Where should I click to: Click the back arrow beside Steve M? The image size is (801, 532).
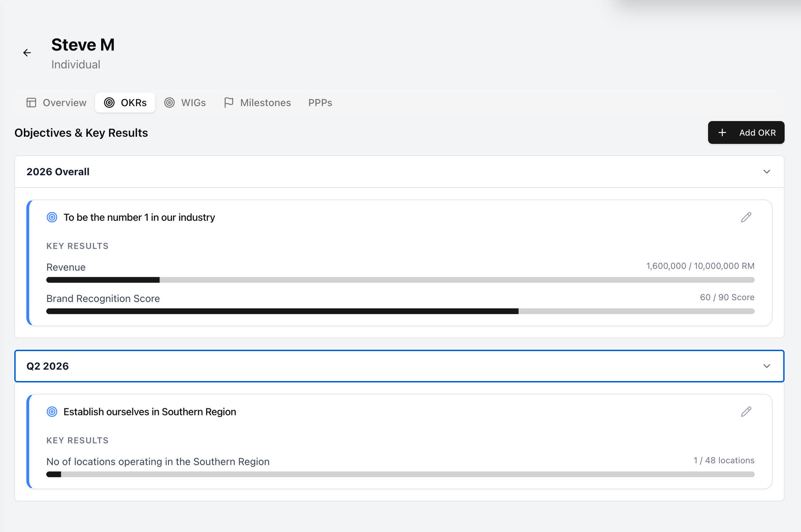27,53
